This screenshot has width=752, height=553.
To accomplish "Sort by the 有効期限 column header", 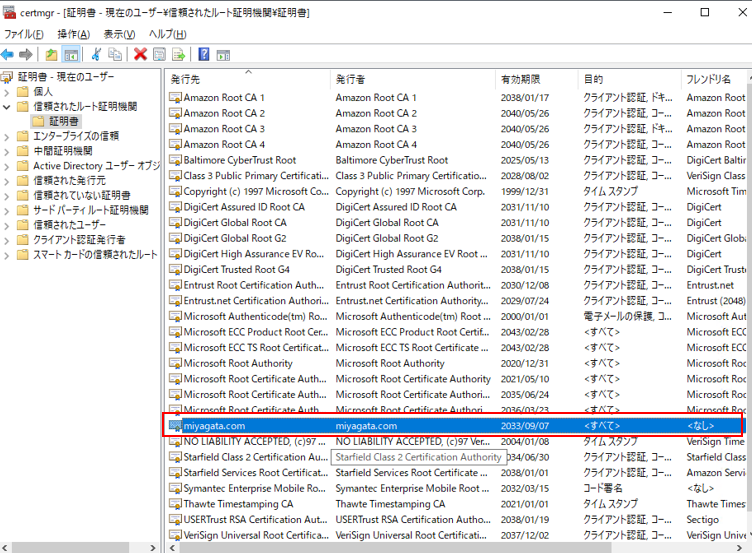I will pyautogui.click(x=537, y=79).
